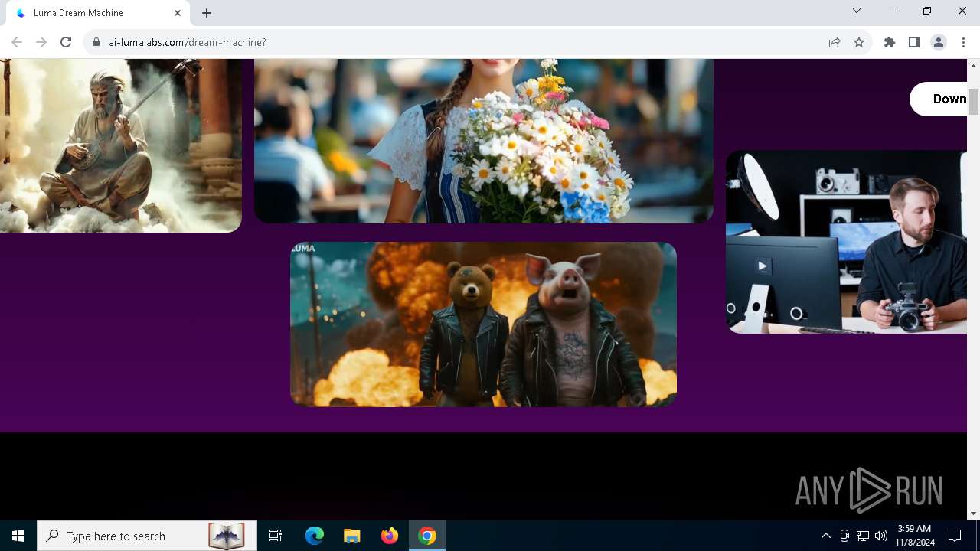Click the site info lock icon
This screenshot has width=980, height=551.
point(96,42)
